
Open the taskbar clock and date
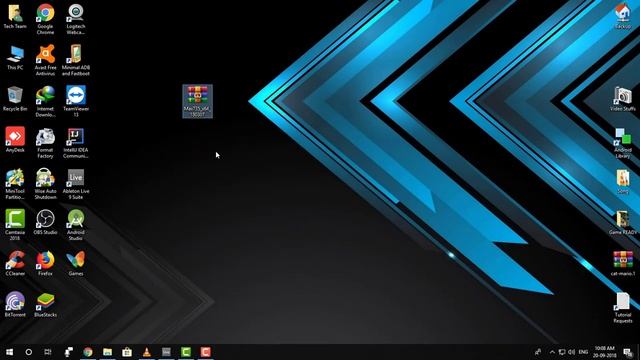coord(604,352)
